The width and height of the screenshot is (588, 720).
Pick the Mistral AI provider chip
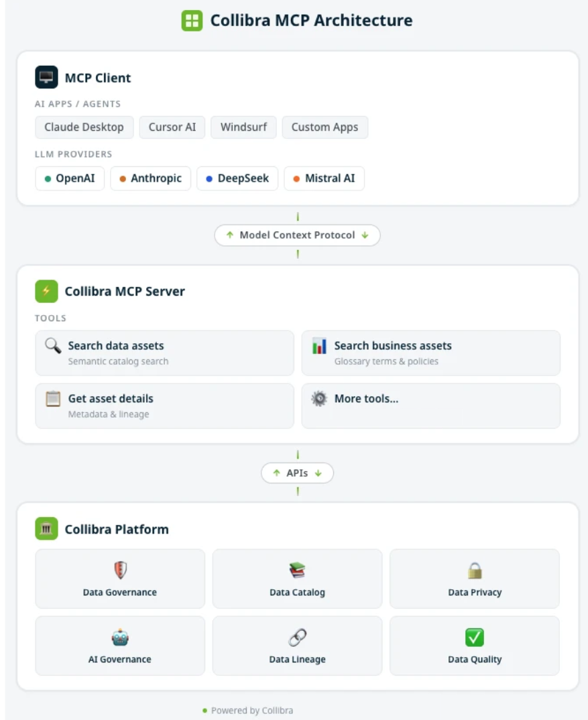[x=325, y=178]
